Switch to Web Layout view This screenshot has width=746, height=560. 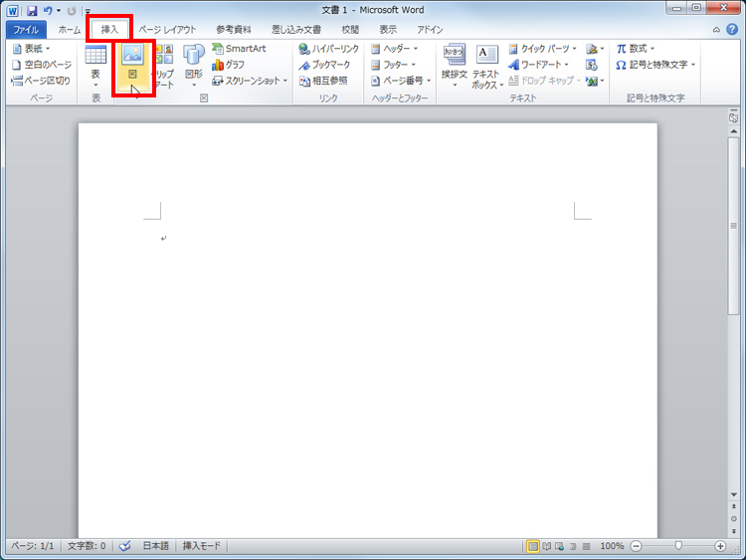click(559, 546)
